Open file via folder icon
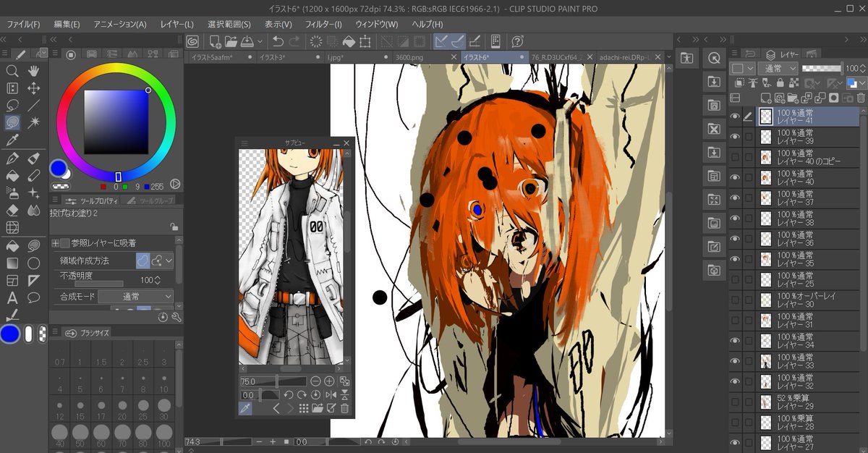 point(231,41)
